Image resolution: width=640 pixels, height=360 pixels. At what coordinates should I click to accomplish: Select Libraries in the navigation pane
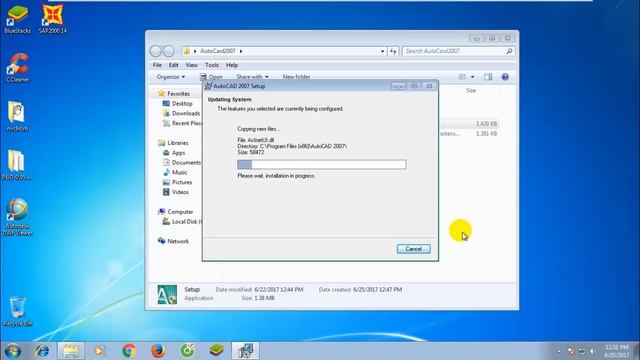point(173,143)
